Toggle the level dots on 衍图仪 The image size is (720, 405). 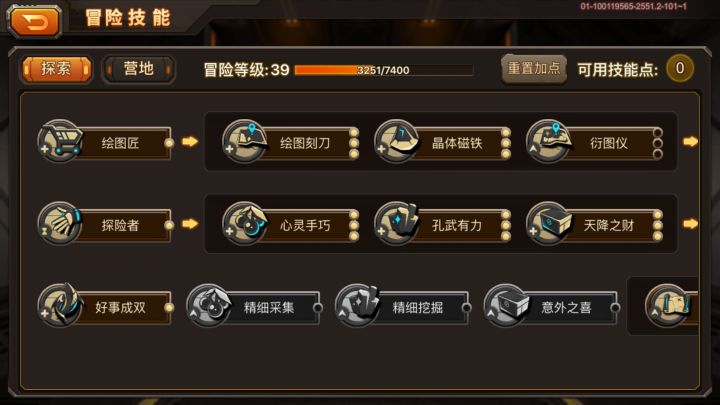(658, 143)
